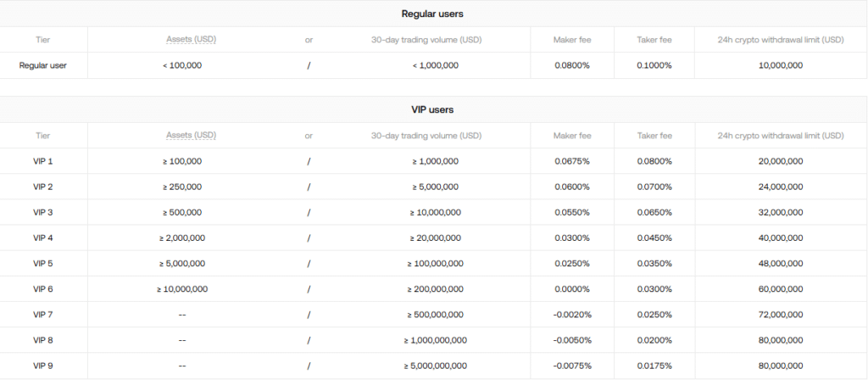The width and height of the screenshot is (868, 380).
Task: Click the VIP users table heading
Action: point(432,109)
